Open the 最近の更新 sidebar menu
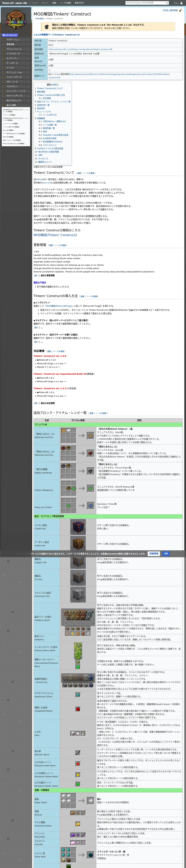 (16, 105)
